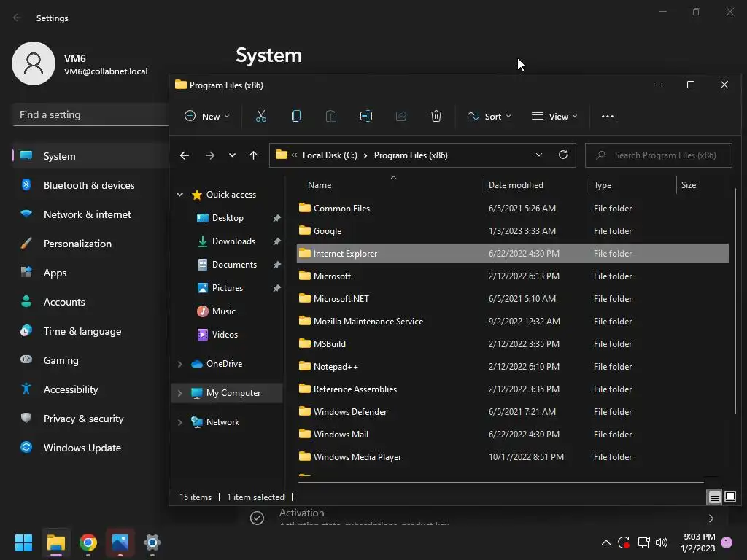Click the Paste clipboard icon
This screenshot has height=560, width=747.
[331, 116]
